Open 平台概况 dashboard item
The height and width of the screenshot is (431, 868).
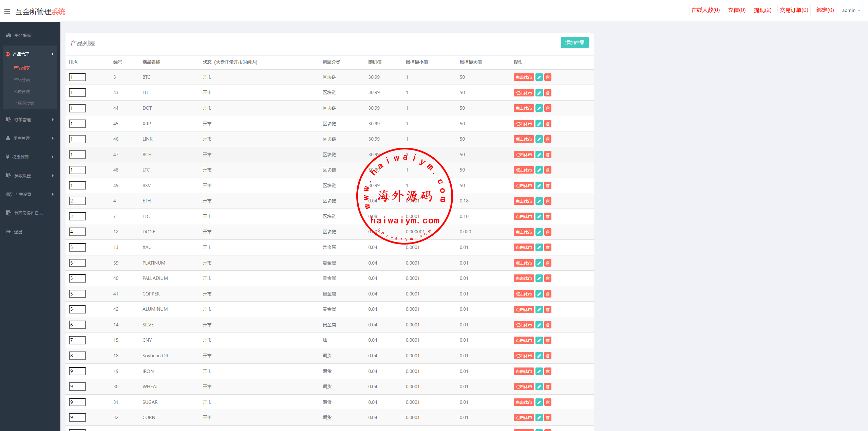point(22,35)
